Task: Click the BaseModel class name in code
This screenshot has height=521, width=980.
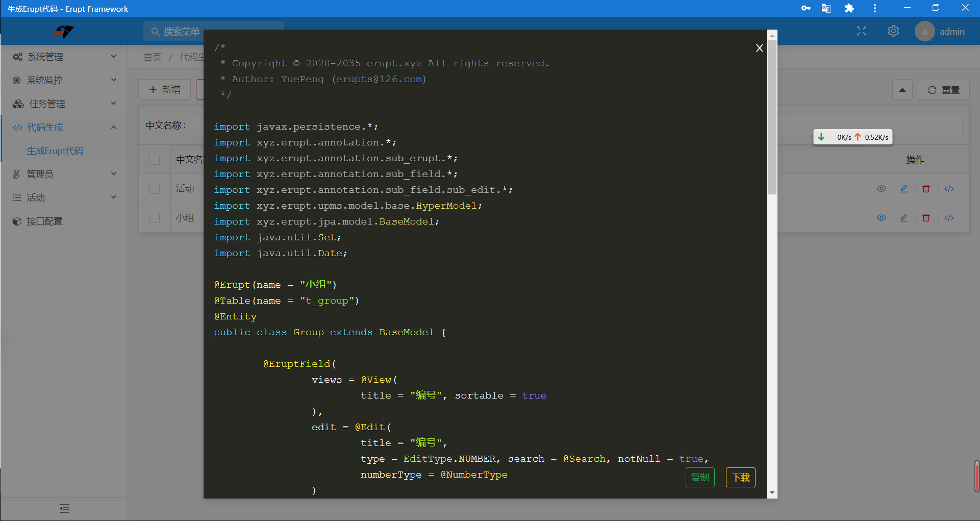Action: (x=406, y=332)
